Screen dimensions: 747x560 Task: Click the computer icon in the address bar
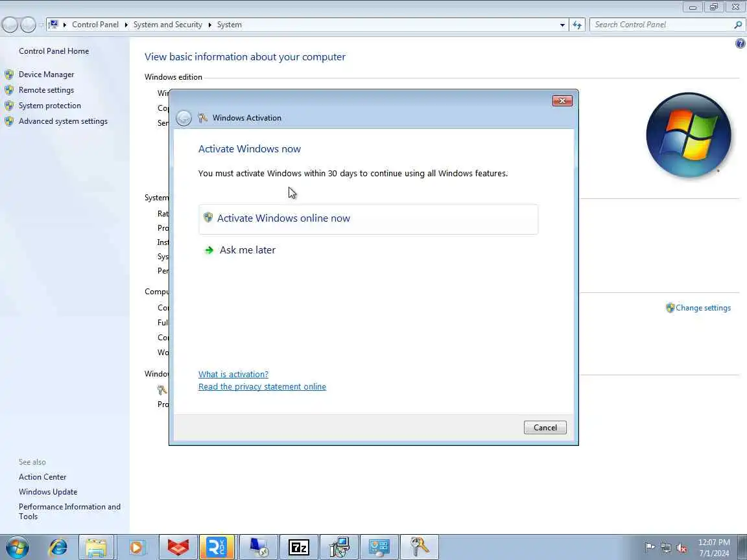coord(53,24)
